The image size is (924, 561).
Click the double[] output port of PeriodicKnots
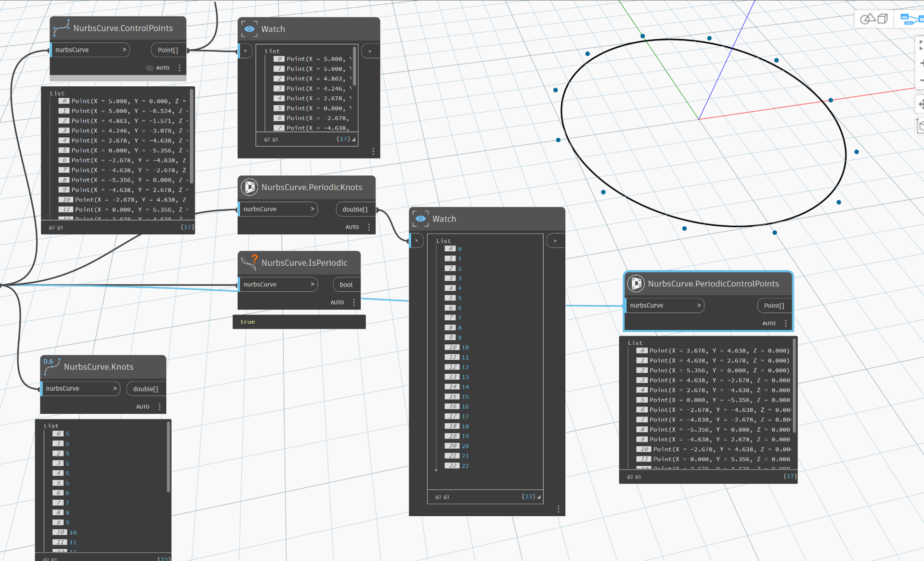(x=355, y=209)
